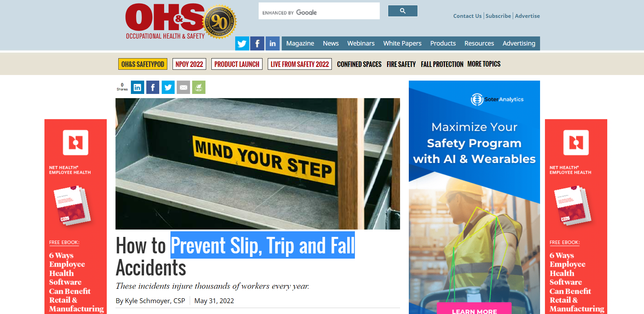Click the Twitter icon in header
The height and width of the screenshot is (314, 644).
(x=242, y=43)
